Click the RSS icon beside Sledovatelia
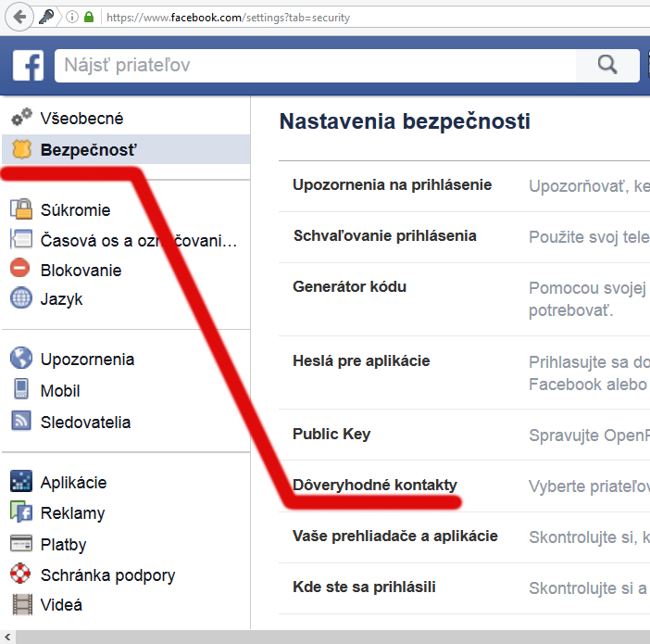This screenshot has height=644, width=650. pos(21,422)
